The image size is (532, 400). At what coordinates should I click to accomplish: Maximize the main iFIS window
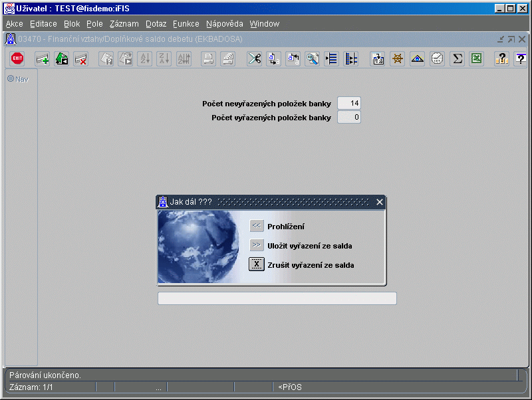(511, 9)
